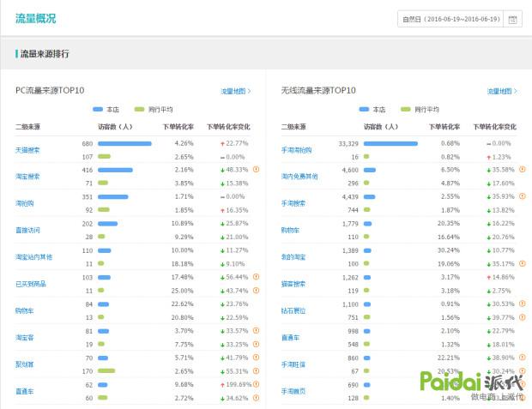Click info icon beside 56.44% change

(x=257, y=277)
